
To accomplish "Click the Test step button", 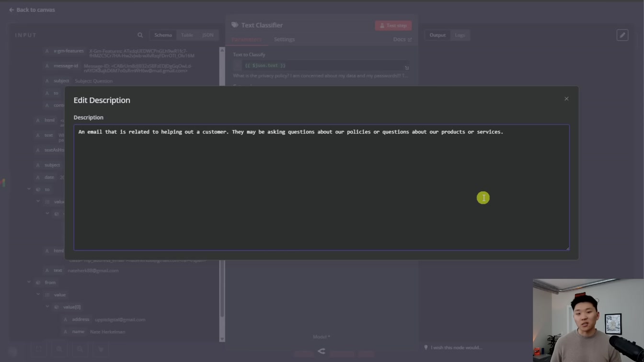I will coord(393,25).
